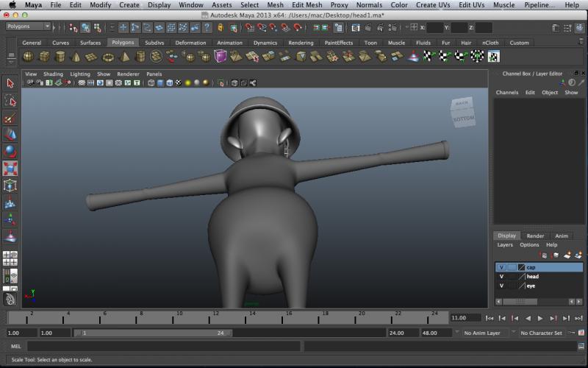
Task: Create a polygon cone from shelf
Action: [76, 57]
